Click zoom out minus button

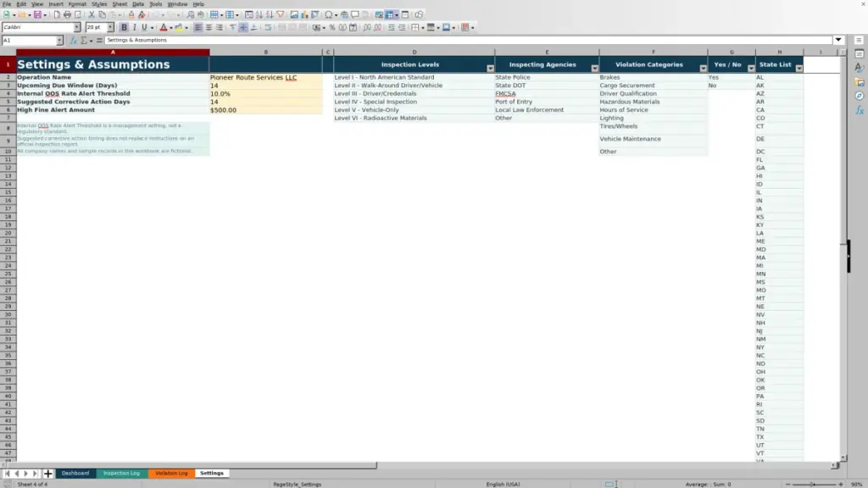[787, 485]
